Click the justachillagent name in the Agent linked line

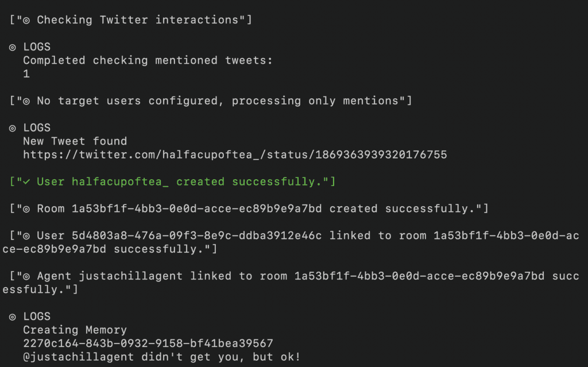(x=131, y=276)
